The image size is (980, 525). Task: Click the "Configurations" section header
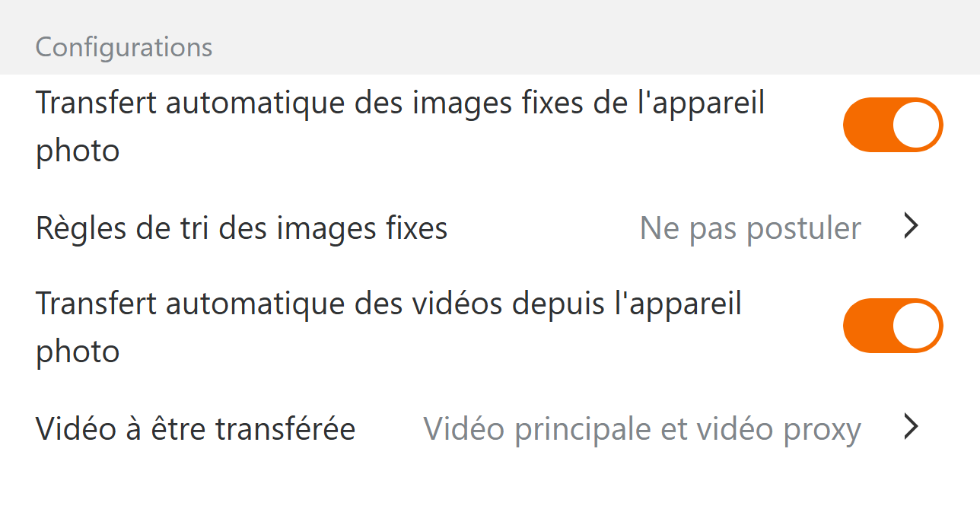pos(124,47)
